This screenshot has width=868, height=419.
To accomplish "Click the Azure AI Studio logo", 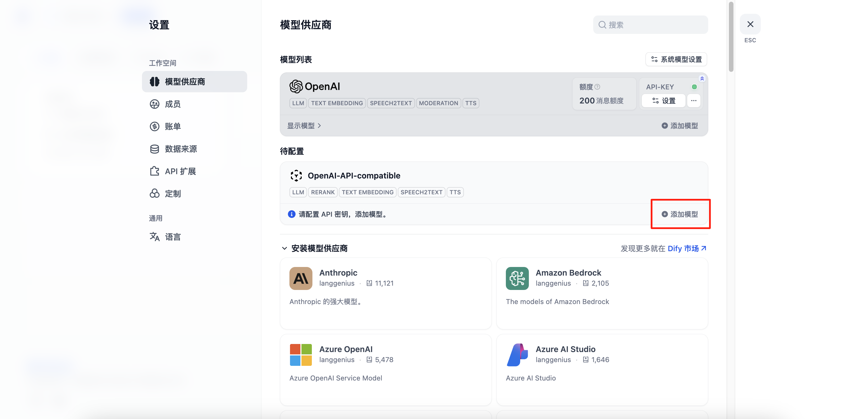I will coord(517,355).
